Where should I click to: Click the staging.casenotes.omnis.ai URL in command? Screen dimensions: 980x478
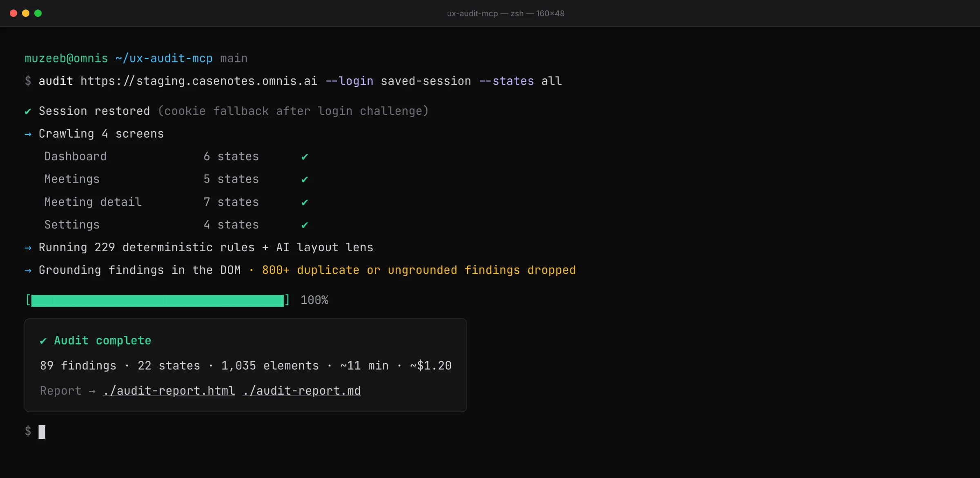[199, 81]
